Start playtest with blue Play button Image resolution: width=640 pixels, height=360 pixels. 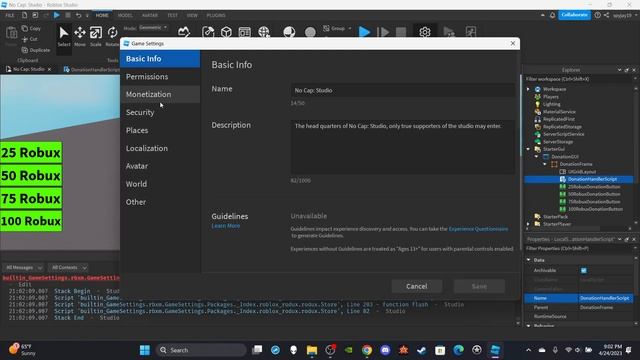coord(364,32)
